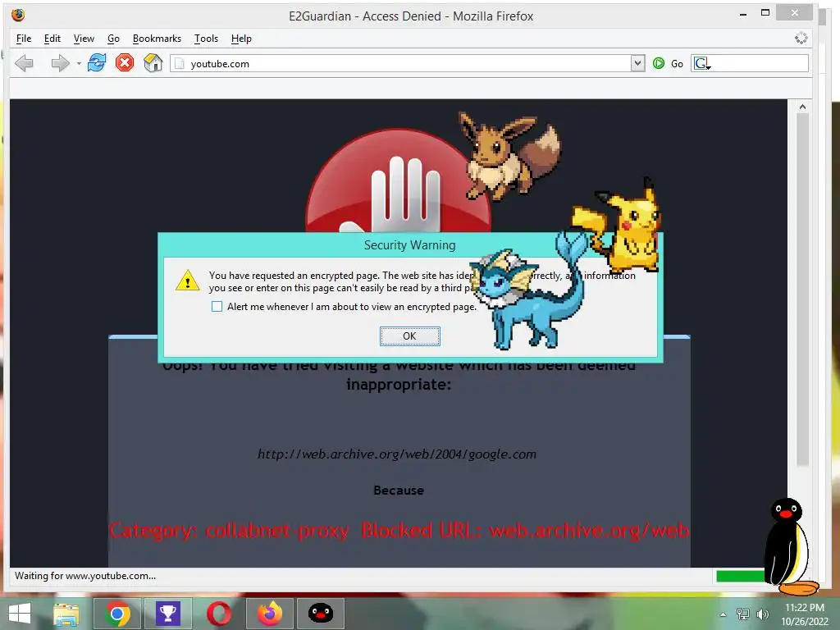Open the Windows Start button
840x630 pixels.
click(x=20, y=614)
